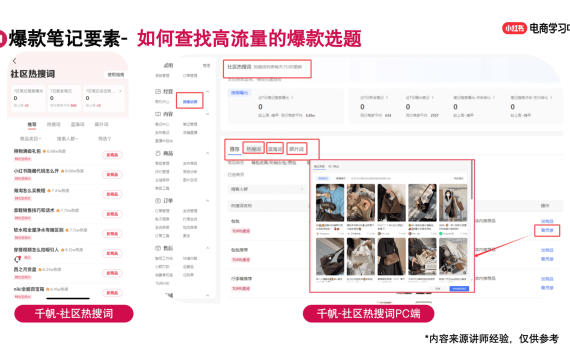Open the PC 搜索人群 dropdown
The width and height of the screenshot is (570, 360).
(267, 189)
